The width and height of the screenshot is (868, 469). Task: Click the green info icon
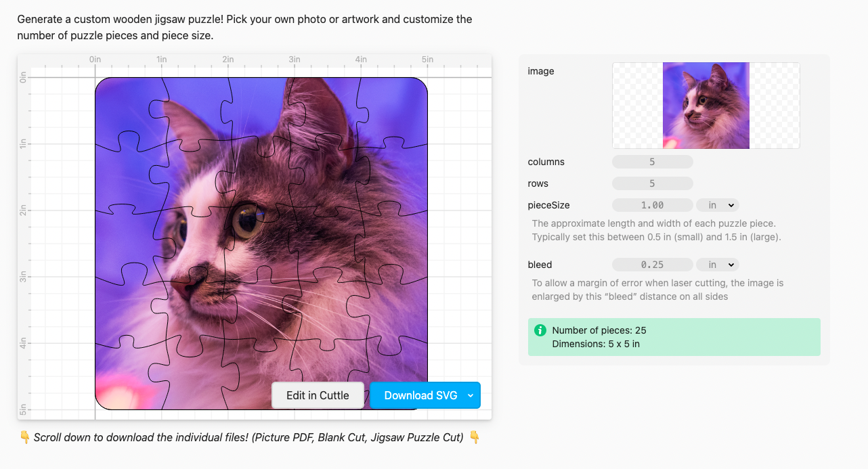pyautogui.click(x=540, y=330)
